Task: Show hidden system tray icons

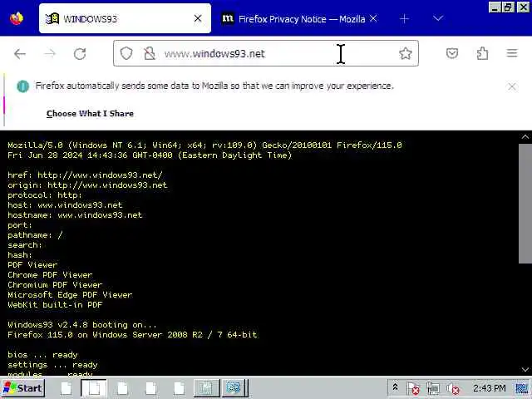Action: 396,388
